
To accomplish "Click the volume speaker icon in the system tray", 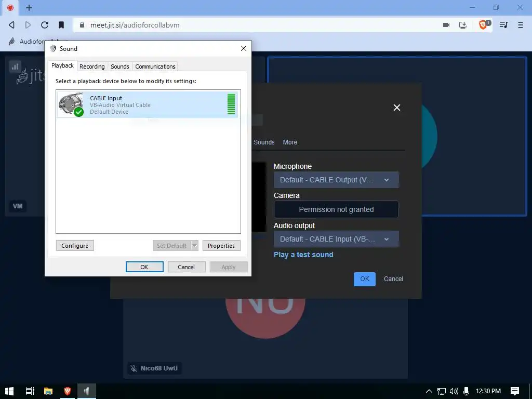I will pos(454,391).
